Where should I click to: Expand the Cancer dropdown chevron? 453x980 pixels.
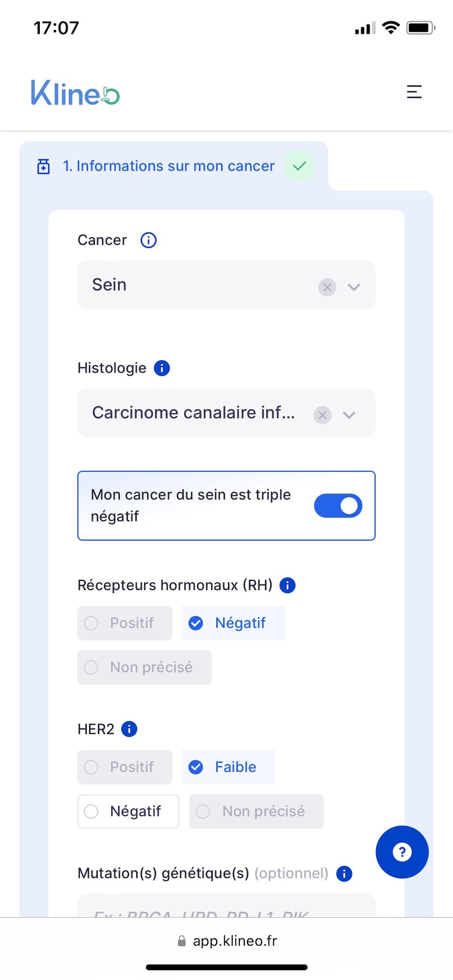pos(354,287)
